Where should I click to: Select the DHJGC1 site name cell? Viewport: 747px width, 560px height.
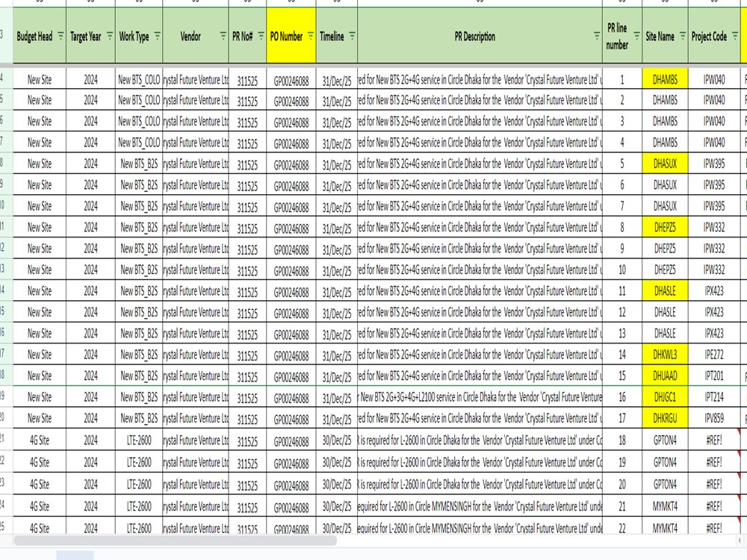pyautogui.click(x=665, y=396)
